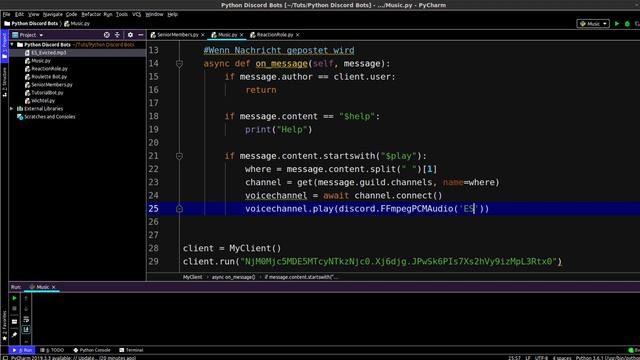Screen dimensions: 640x360
Task: Collapse all in the Project panel
Action: tap(117, 35)
